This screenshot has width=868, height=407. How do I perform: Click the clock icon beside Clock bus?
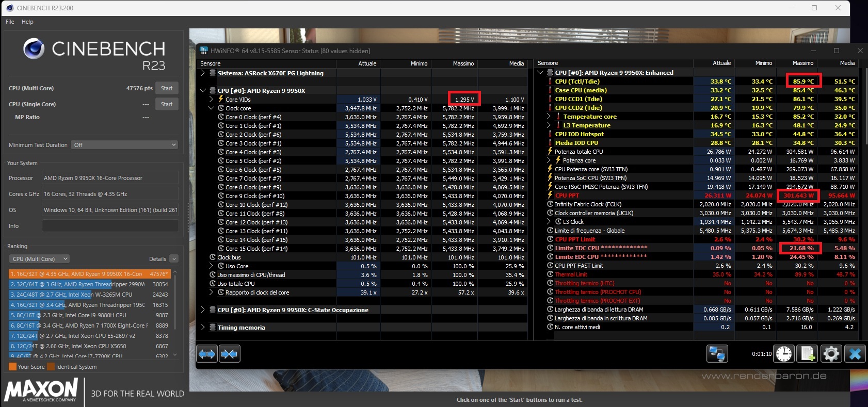click(x=213, y=257)
